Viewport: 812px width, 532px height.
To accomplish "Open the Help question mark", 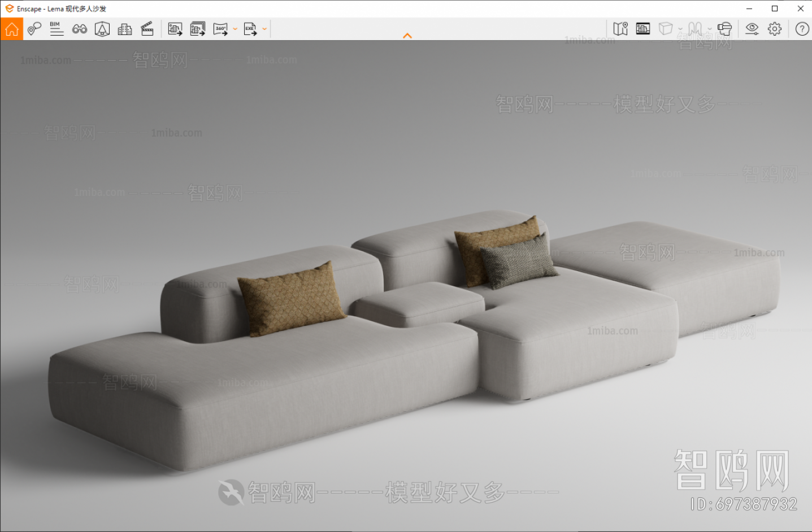I will [802, 29].
